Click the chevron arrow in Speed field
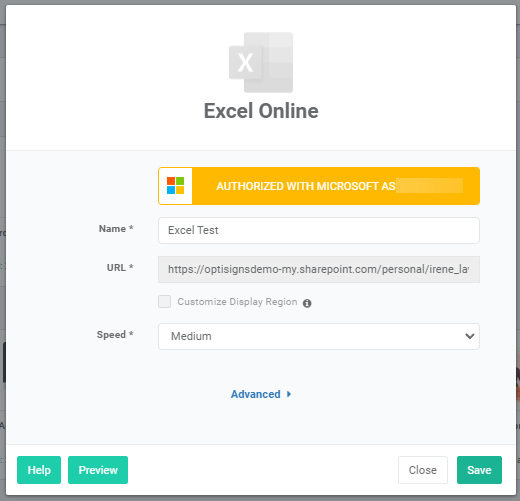This screenshot has height=501, width=520. (x=470, y=336)
